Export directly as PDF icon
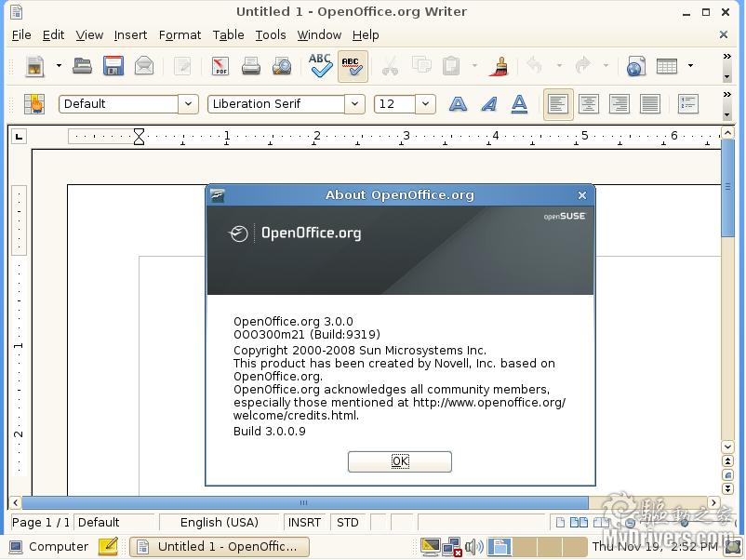746x560 pixels. coord(220,66)
